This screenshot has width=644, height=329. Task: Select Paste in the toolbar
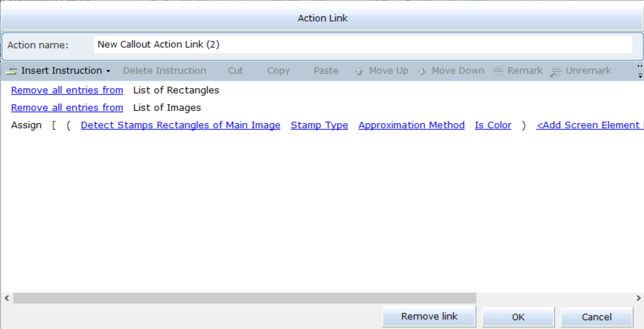click(326, 71)
